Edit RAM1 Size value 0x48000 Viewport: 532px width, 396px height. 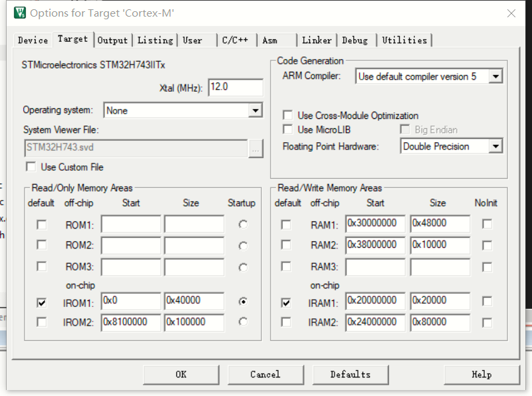[x=440, y=224]
